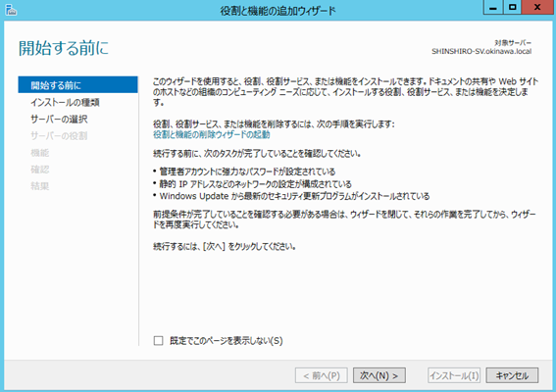
Task: Maximize the wizard window
Action: pyautogui.click(x=513, y=8)
